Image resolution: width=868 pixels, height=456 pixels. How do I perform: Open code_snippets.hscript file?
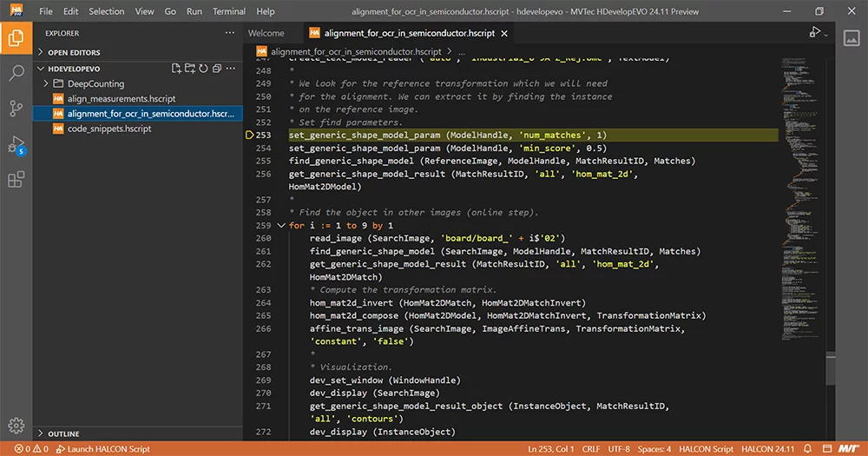(109, 129)
